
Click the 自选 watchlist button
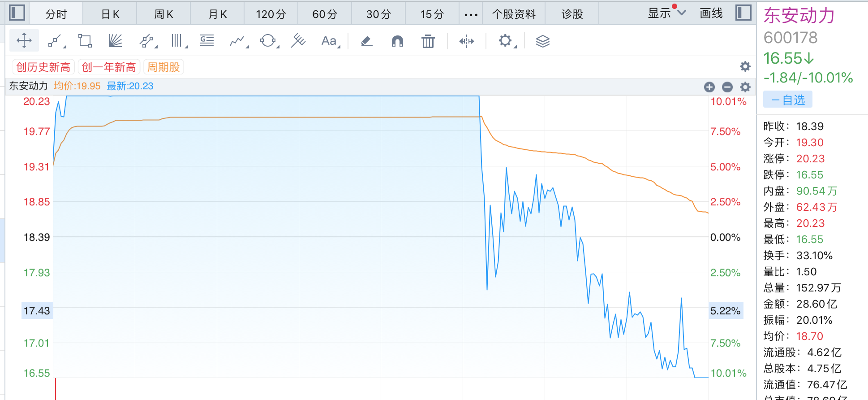point(788,100)
